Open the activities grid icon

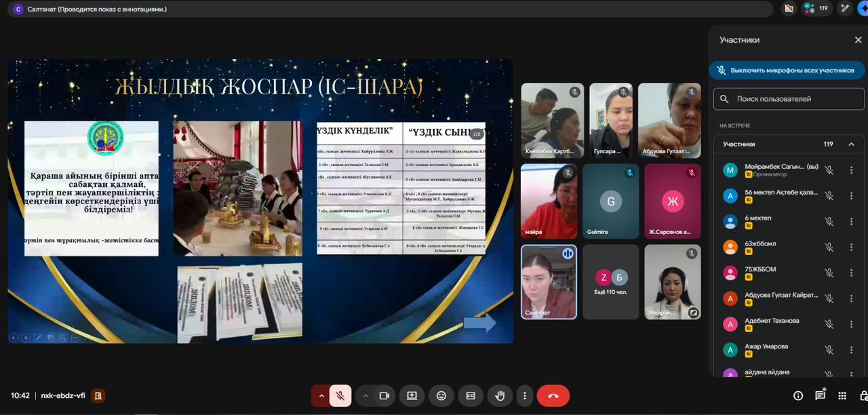[842, 395]
